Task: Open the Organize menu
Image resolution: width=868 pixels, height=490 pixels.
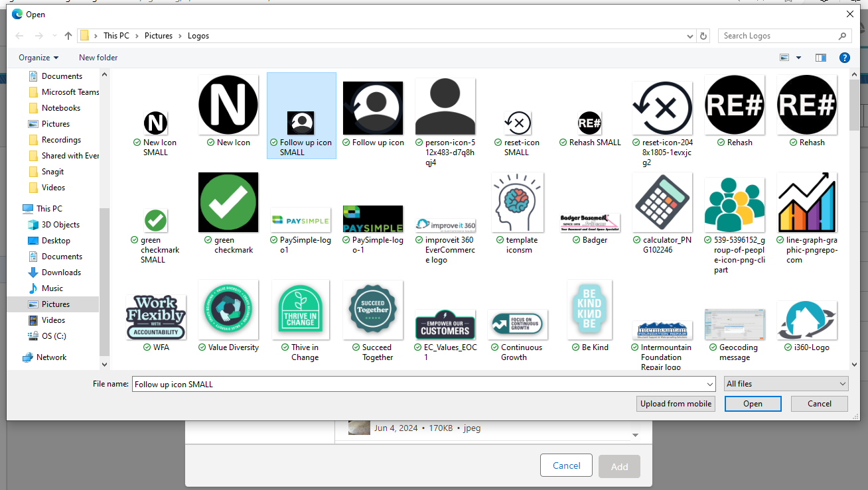Action: [38, 58]
